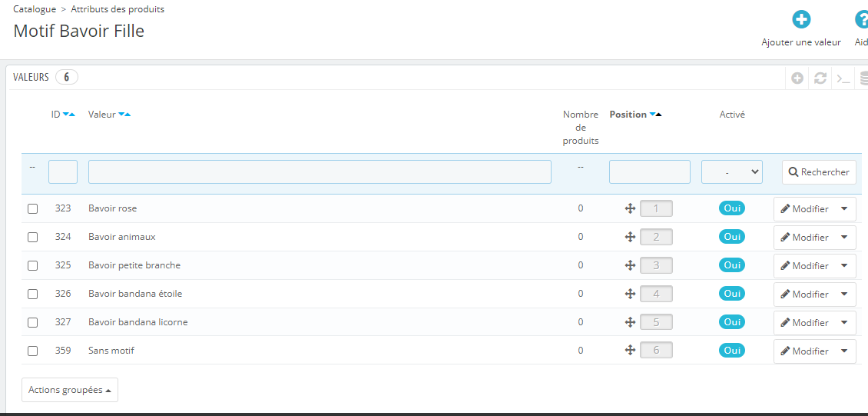Click ID 359 cell
The width and height of the screenshot is (868, 416).
click(x=63, y=351)
